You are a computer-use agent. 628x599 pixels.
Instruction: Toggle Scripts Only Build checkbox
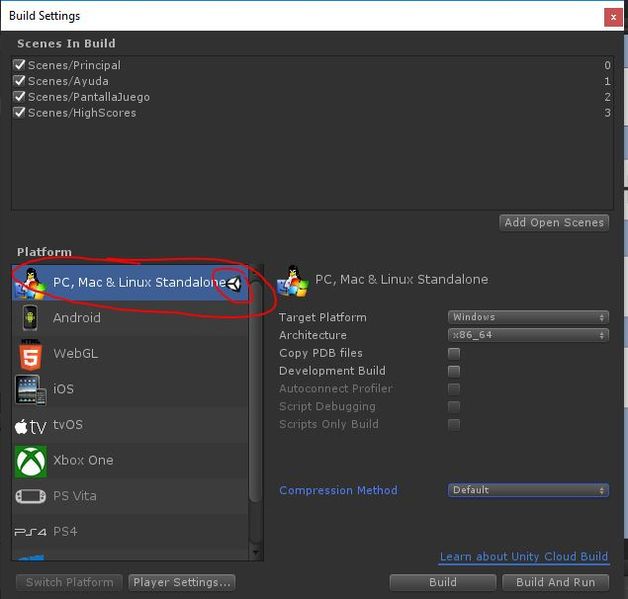pyautogui.click(x=454, y=424)
